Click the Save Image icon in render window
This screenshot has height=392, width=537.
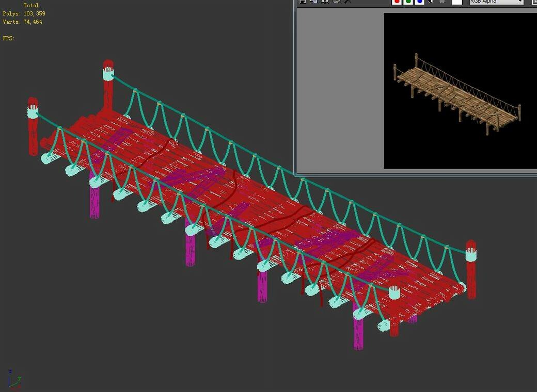click(x=303, y=2)
